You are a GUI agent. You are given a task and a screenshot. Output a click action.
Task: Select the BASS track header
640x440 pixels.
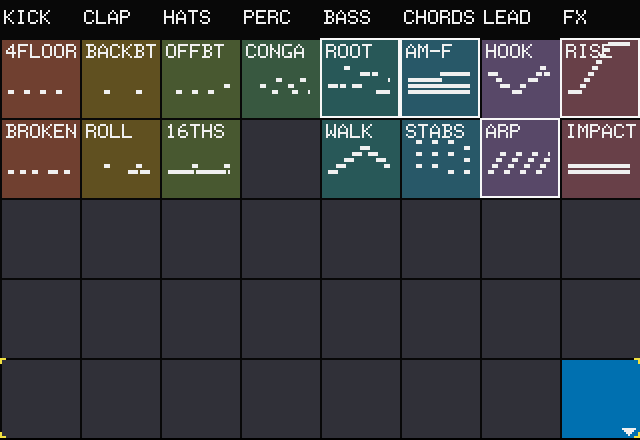click(x=347, y=18)
